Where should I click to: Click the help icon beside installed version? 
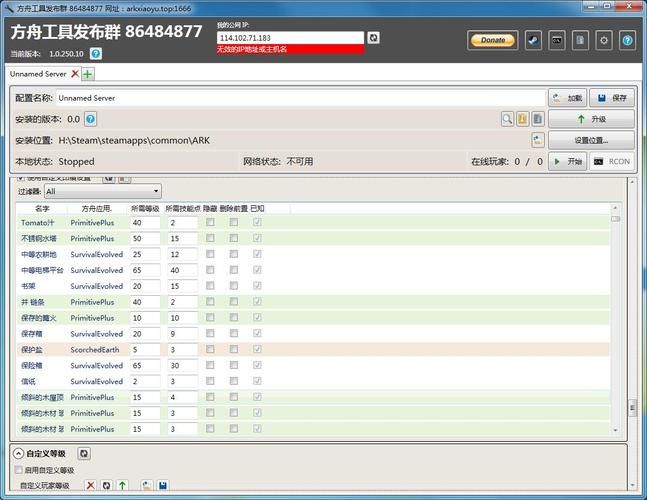coord(91,119)
